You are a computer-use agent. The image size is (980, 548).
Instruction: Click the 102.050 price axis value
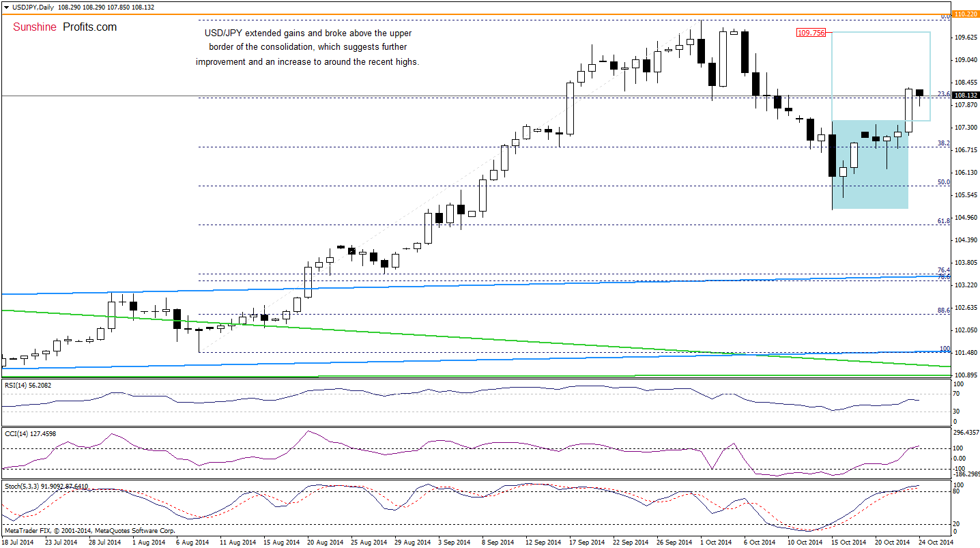(966, 330)
